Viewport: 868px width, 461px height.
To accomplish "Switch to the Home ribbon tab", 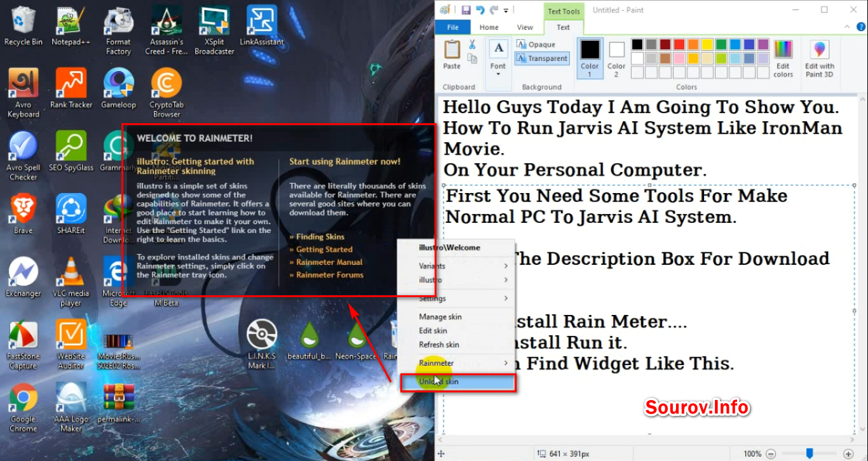I will click(x=489, y=27).
